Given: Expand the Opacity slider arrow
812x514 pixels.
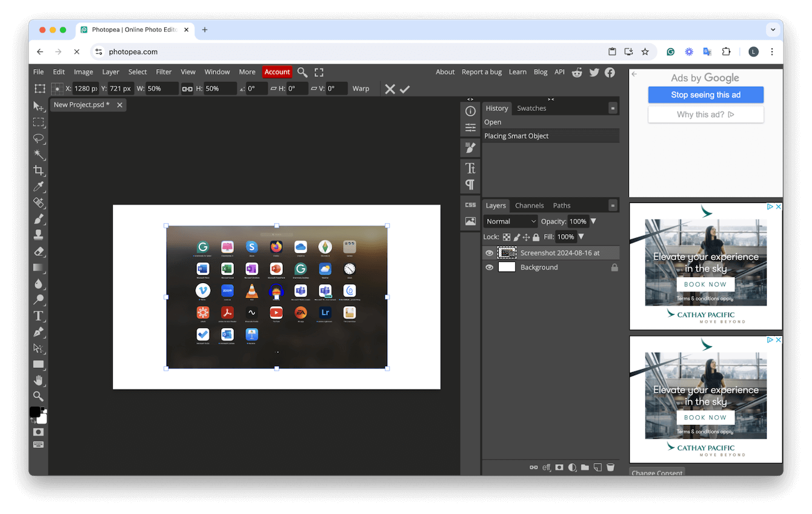Looking at the screenshot, I should pos(593,221).
